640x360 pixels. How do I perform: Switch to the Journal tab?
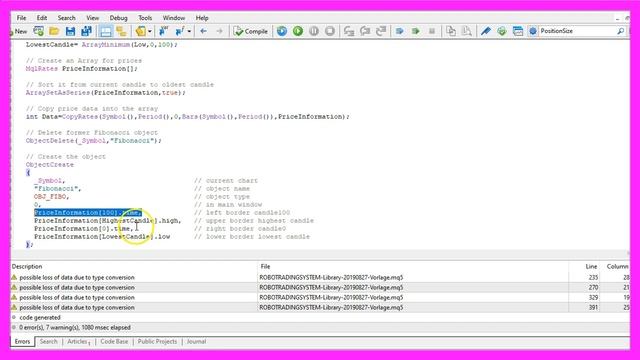(x=196, y=342)
